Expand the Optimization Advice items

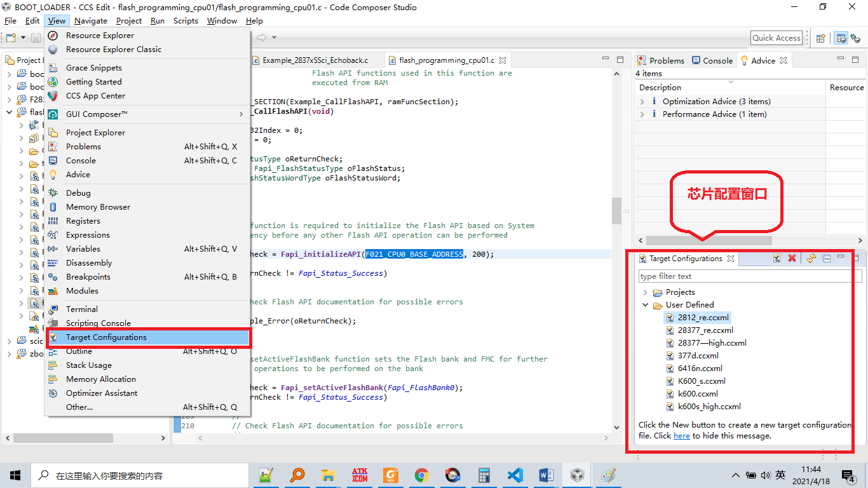(642, 101)
